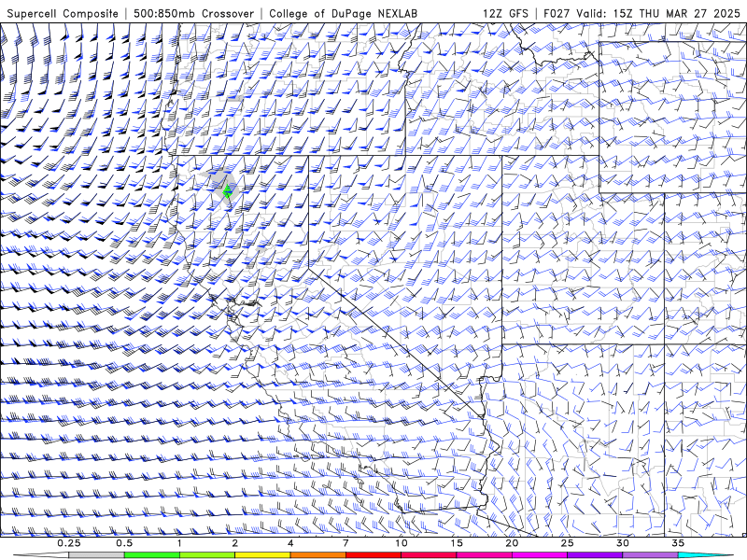Click the '35' legend value
The image size is (747, 560).
[x=678, y=543]
